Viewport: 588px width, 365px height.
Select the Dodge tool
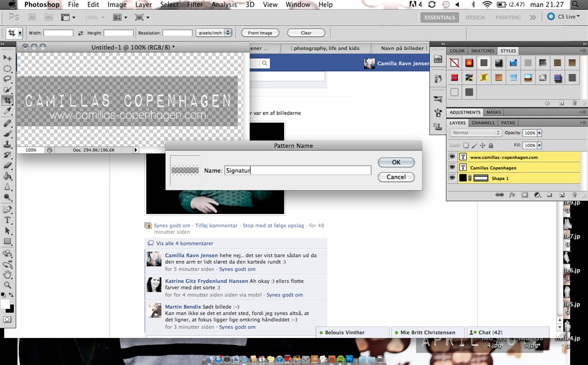[x=7, y=197]
